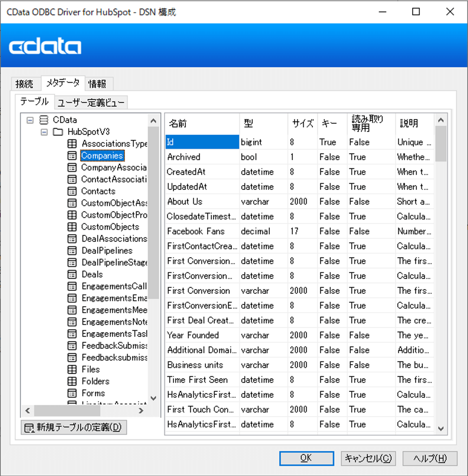468x476 pixels.
Task: Click the Folders table icon
Action: pos(72,381)
